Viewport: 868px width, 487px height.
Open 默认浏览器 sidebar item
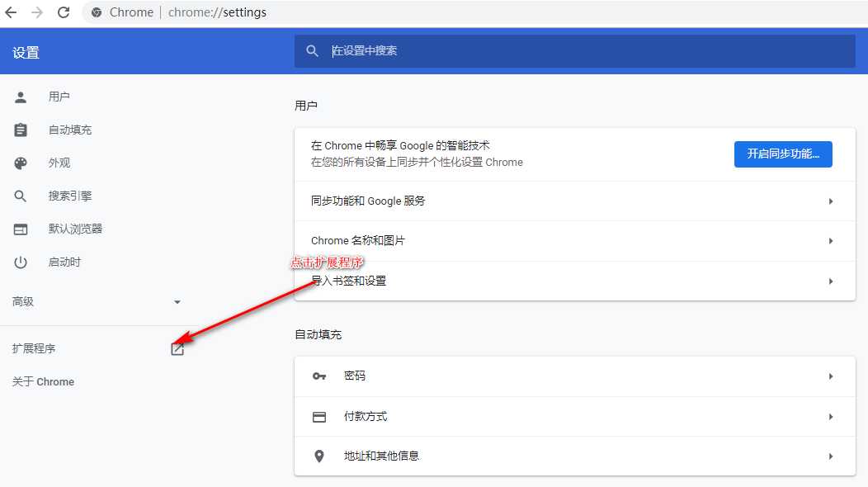tap(75, 229)
